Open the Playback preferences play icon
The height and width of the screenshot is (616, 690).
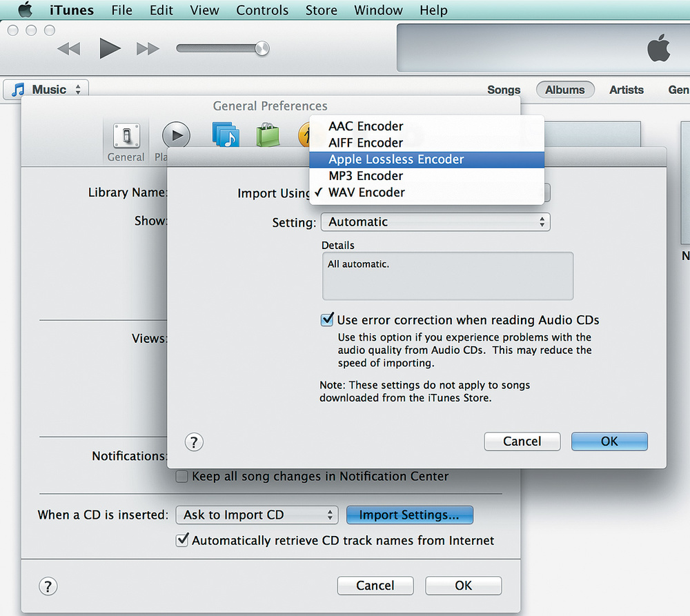(x=176, y=135)
